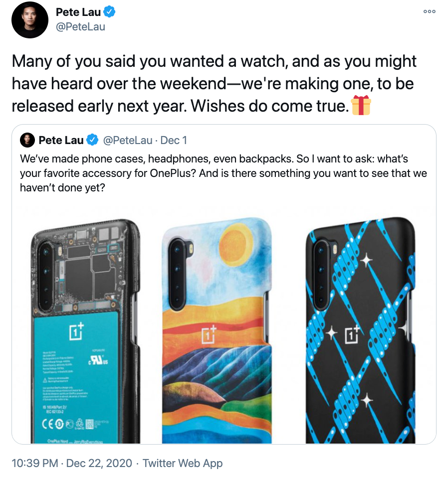
Task: Click the OnePlus logo on the landscape case
Action: (209, 334)
